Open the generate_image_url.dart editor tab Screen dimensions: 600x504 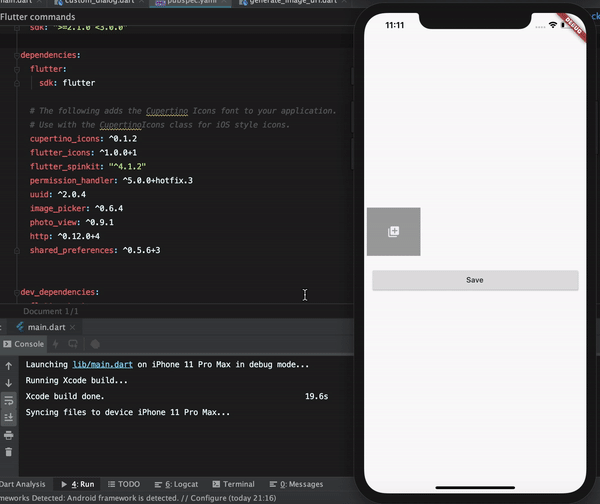pyautogui.click(x=292, y=2)
